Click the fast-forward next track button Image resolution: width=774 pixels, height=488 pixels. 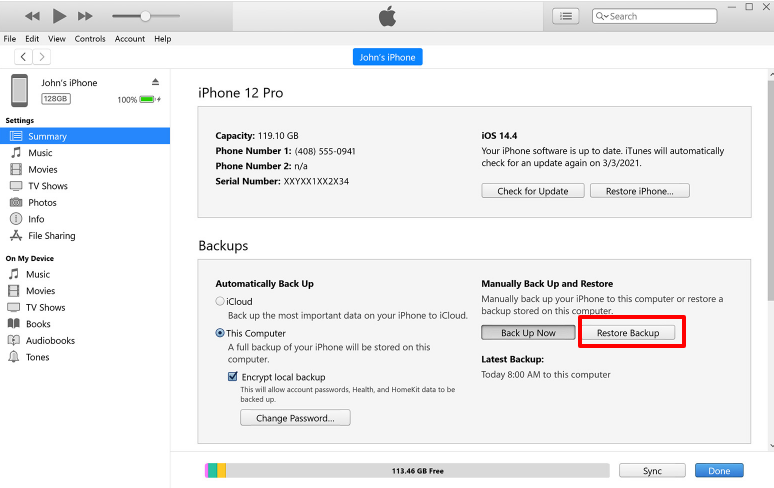tap(85, 16)
